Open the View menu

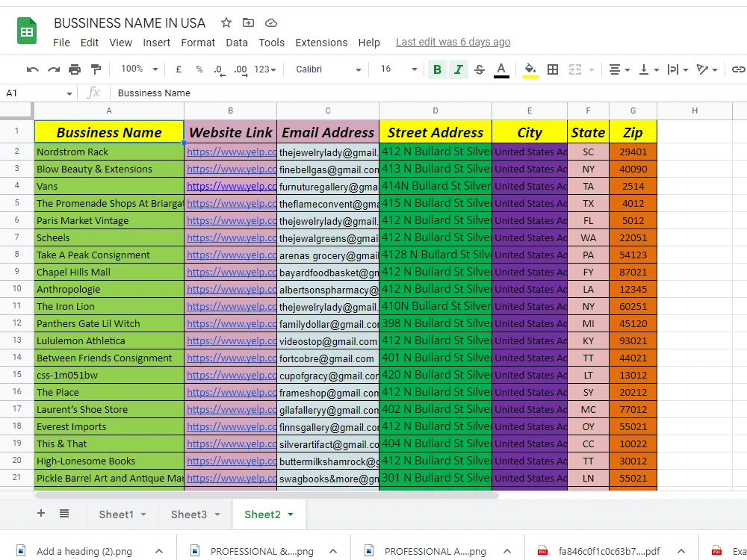point(120,43)
